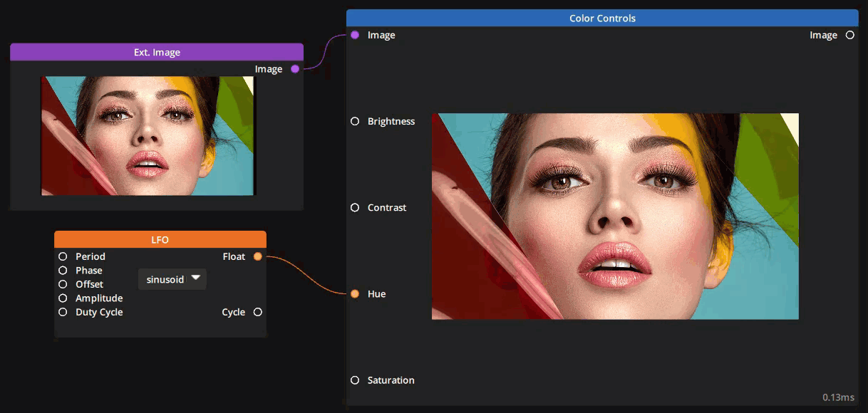The image size is (868, 413).
Task: Click the Color Controls Image input port
Action: click(x=355, y=35)
